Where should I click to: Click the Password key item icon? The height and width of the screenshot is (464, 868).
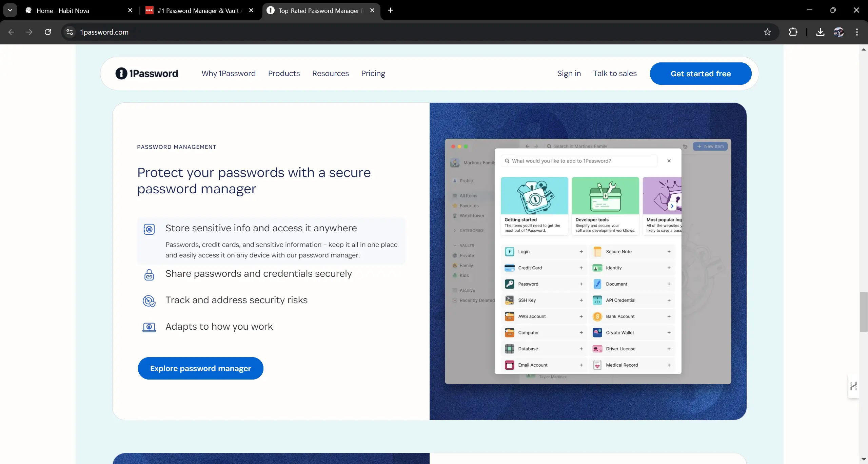coord(509,284)
